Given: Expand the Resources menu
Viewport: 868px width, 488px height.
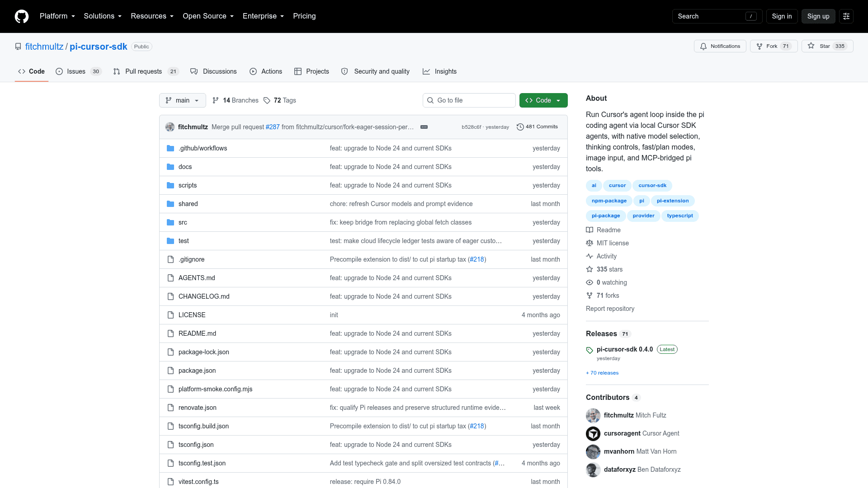Looking at the screenshot, I should click(x=152, y=16).
